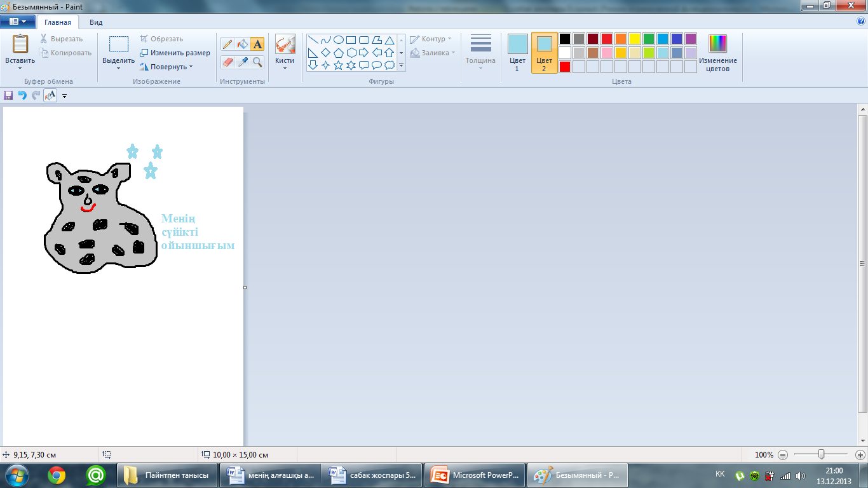
Task: Choose the right triangle shape
Action: coord(313,52)
